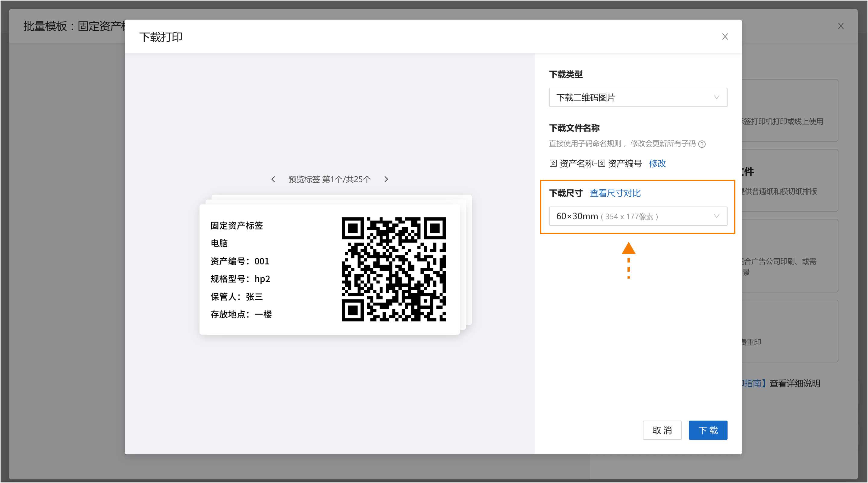Open the 下载类型 dropdown
868x483 pixels.
[x=638, y=97]
